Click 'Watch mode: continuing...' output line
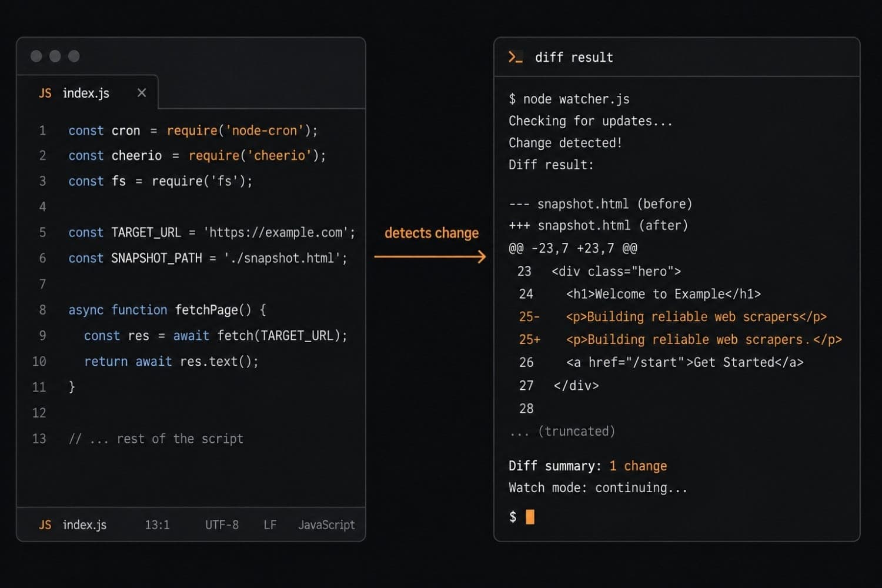The width and height of the screenshot is (882, 588). (x=598, y=488)
